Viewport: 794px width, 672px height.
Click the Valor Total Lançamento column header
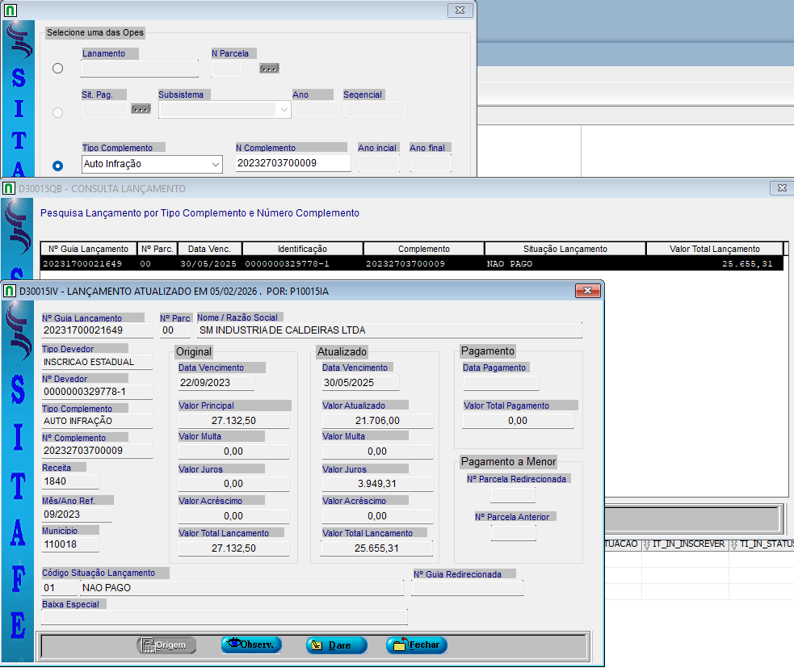(714, 249)
